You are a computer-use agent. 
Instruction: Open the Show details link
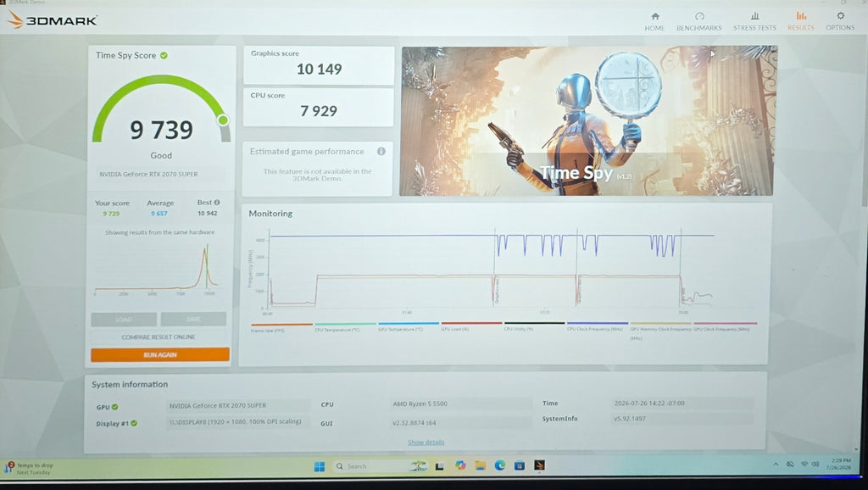click(x=426, y=442)
